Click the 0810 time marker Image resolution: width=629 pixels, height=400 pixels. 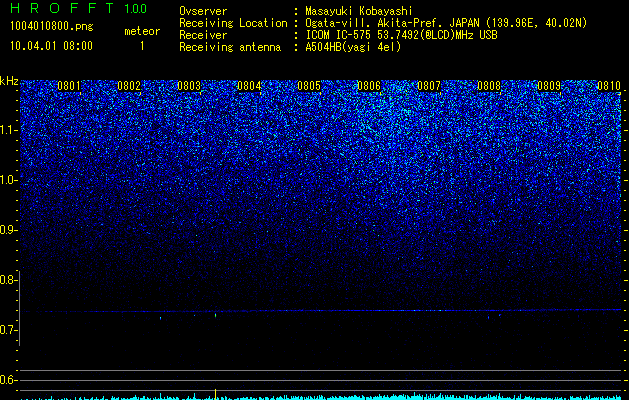coord(609,86)
